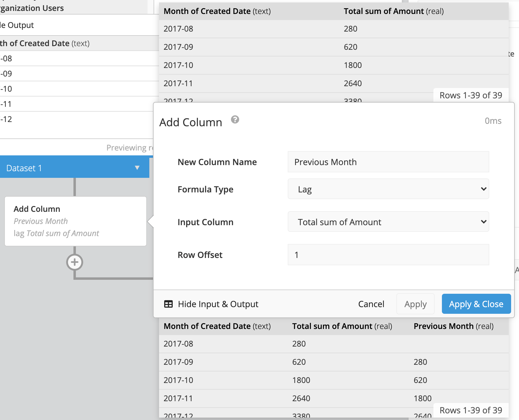The image size is (519, 420).
Task: Open the Input Column dropdown
Action: (388, 222)
